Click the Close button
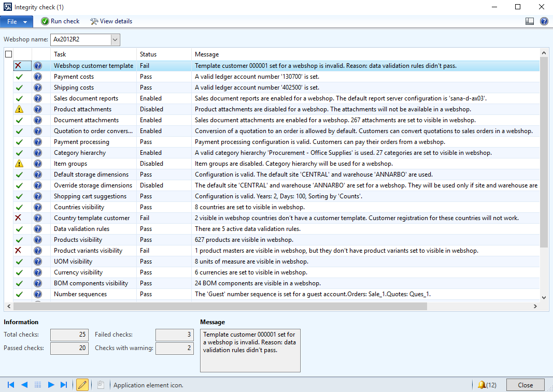The image size is (553, 392). [525, 385]
